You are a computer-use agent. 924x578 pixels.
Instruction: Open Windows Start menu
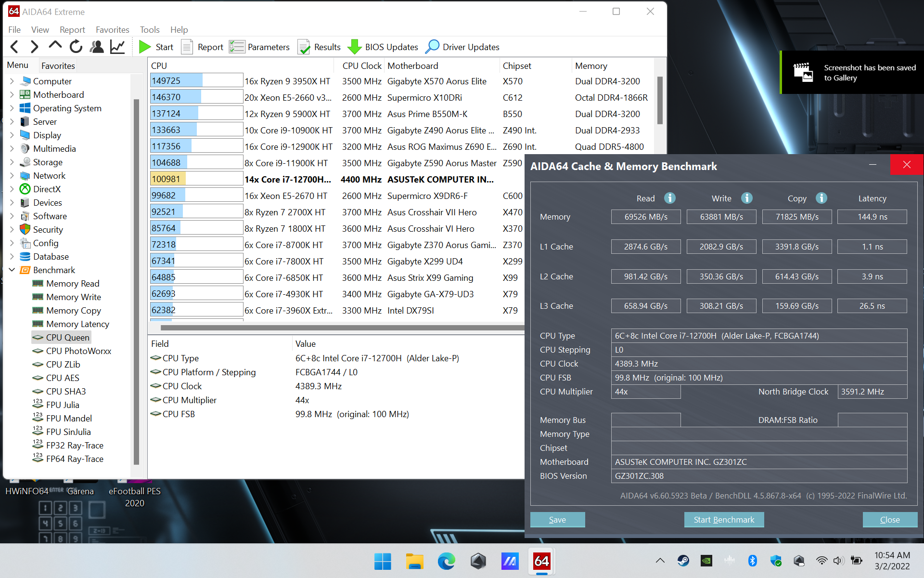click(383, 561)
